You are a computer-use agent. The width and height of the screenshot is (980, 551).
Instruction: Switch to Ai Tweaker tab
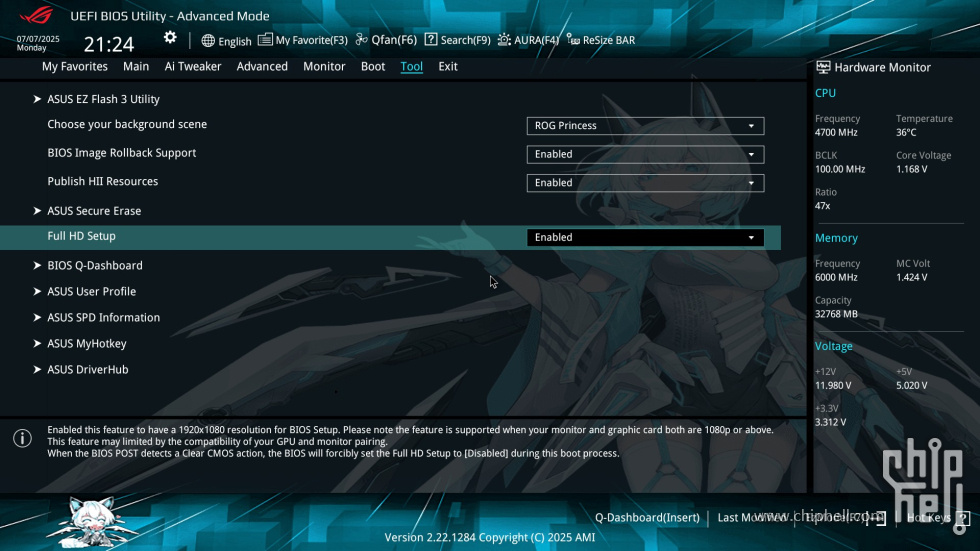click(192, 66)
